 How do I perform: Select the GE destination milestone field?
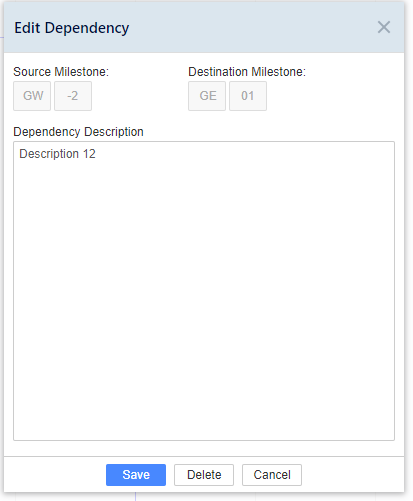point(207,96)
